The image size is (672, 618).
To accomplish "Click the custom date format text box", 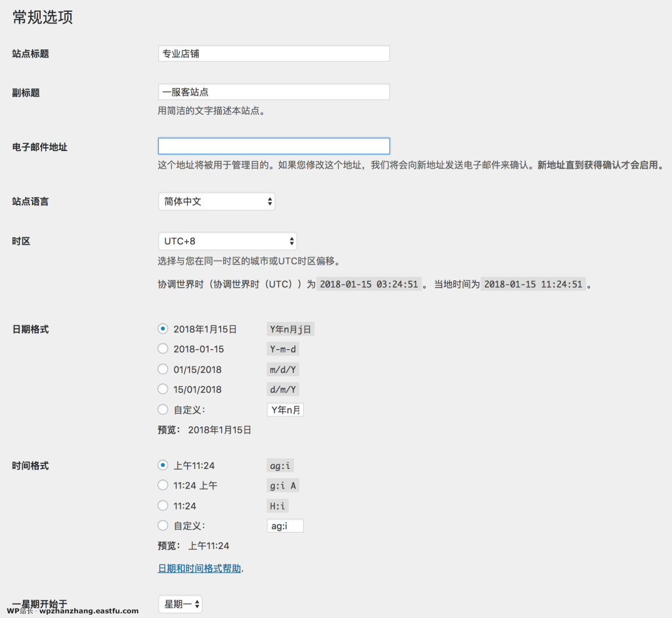I will point(285,409).
